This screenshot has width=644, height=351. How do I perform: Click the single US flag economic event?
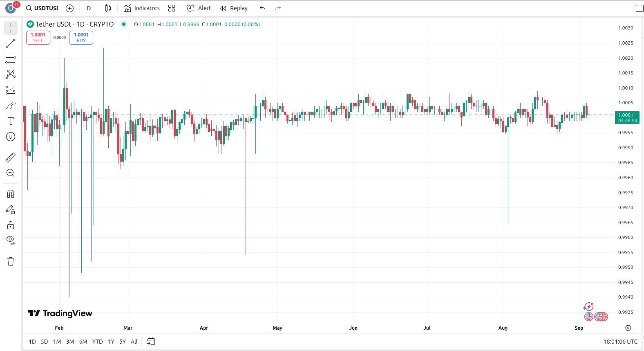coord(589,317)
